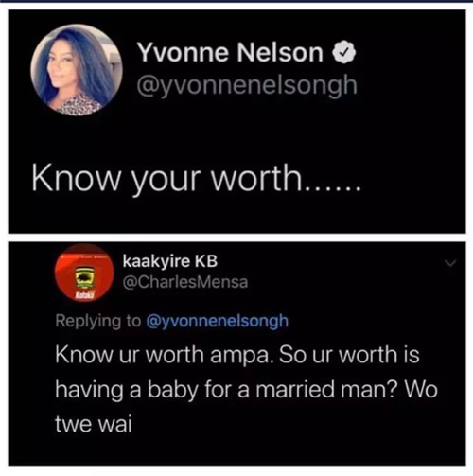
Task: Click the "Replying to" label
Action: coord(98,321)
